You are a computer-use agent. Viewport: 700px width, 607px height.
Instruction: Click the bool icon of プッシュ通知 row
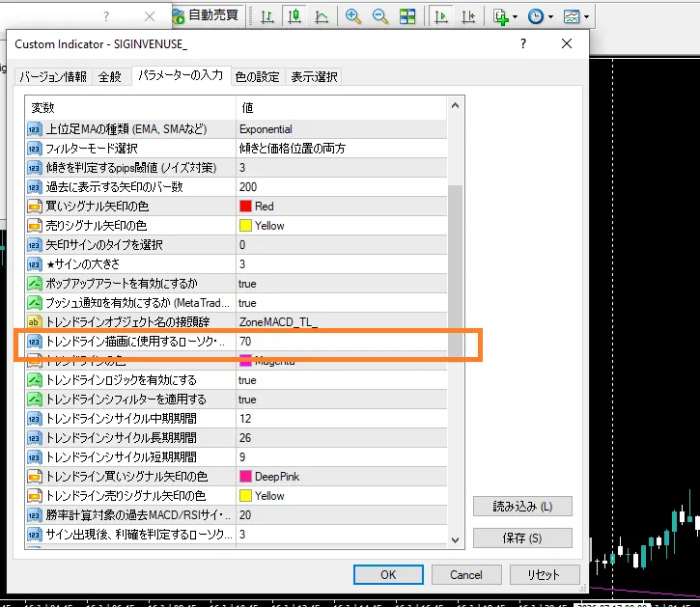click(x=35, y=303)
